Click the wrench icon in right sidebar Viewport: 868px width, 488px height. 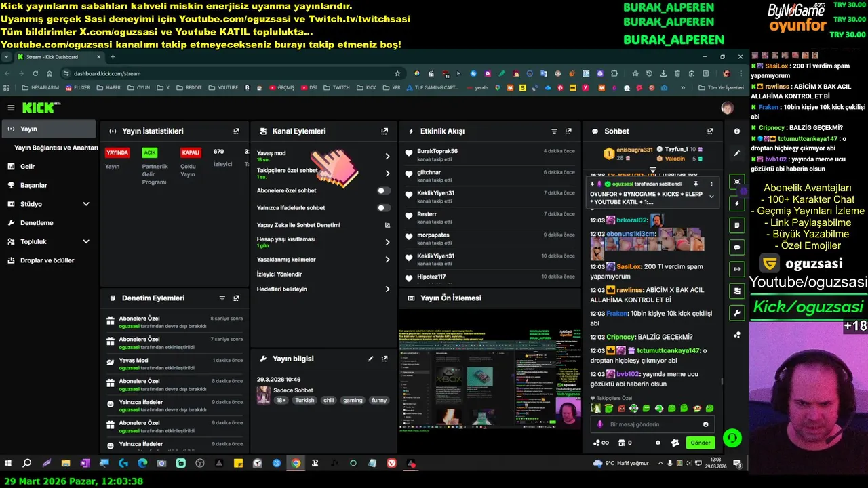737,312
